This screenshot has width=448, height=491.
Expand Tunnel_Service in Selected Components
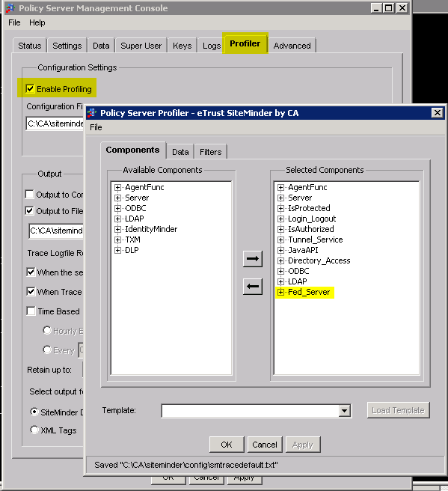pyautogui.click(x=280, y=240)
